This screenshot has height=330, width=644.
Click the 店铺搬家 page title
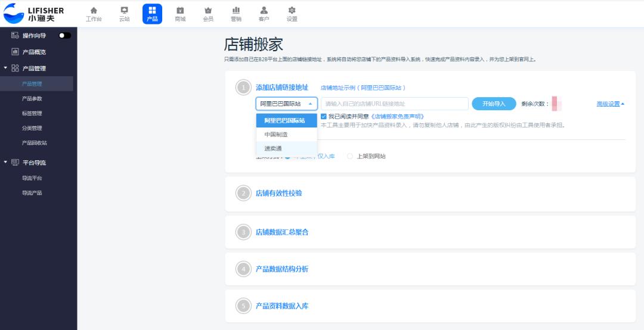pyautogui.click(x=253, y=44)
